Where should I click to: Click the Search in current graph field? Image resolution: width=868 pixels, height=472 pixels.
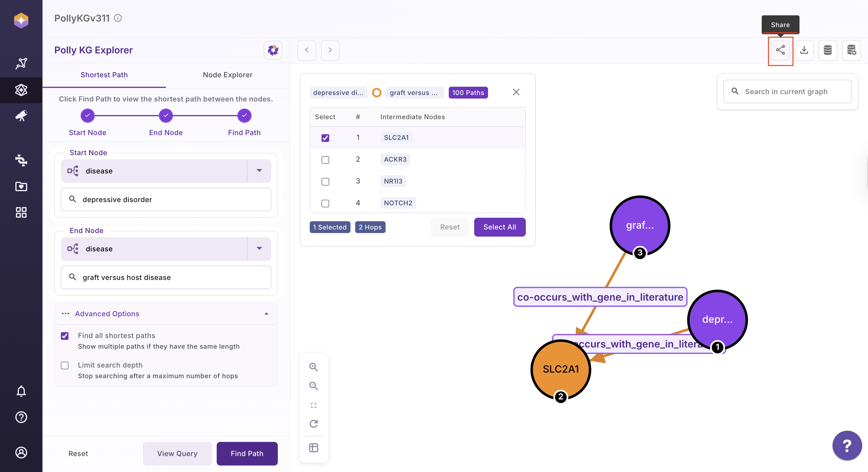coord(787,91)
